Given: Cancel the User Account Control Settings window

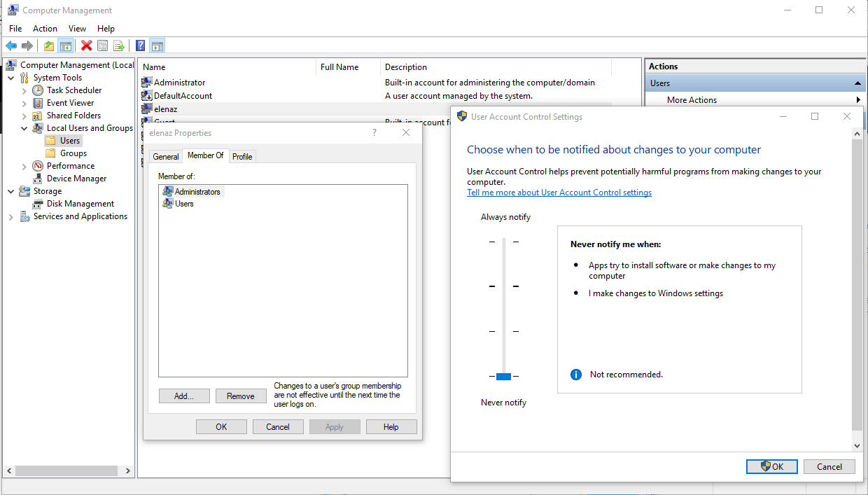Looking at the screenshot, I should (829, 467).
